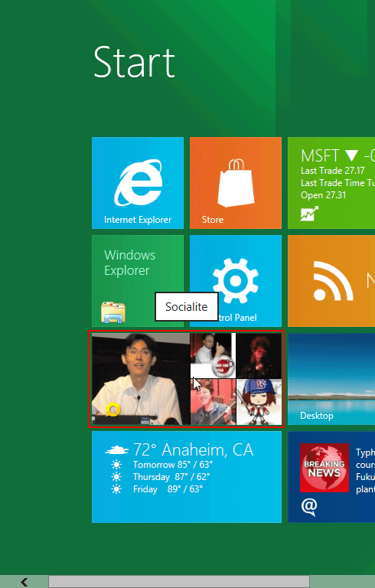Open the Control Panel gear tile
375x588 pixels.
coord(236,281)
